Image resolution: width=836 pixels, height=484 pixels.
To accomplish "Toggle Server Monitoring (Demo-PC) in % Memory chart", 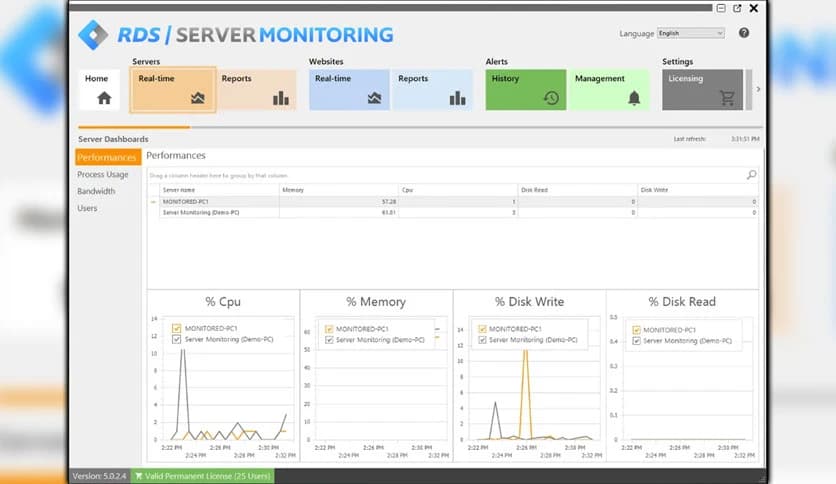I will click(x=329, y=340).
